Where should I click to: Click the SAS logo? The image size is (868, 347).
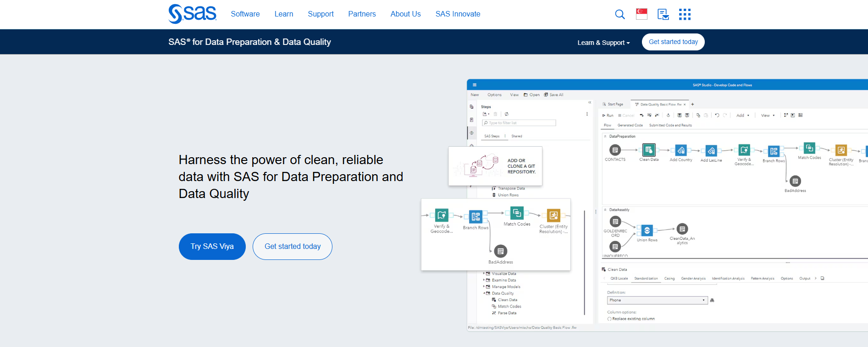point(192,14)
